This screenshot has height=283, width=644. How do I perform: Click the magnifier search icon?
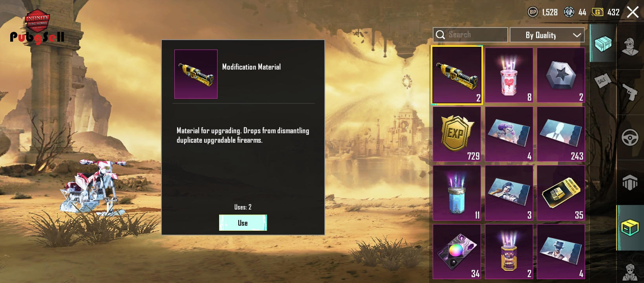441,35
